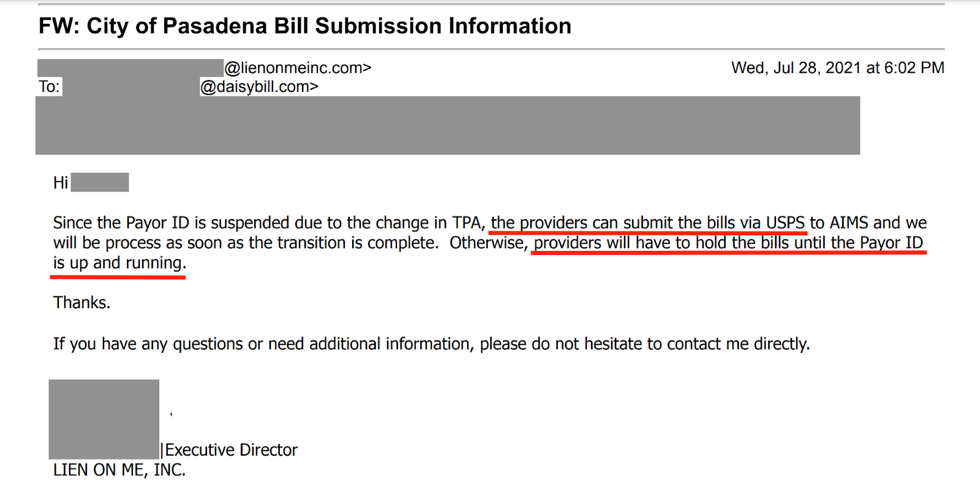Click the 'Since the Payor ID is suspended' phrase
Image resolution: width=980 pixels, height=482 pixels.
tap(171, 223)
